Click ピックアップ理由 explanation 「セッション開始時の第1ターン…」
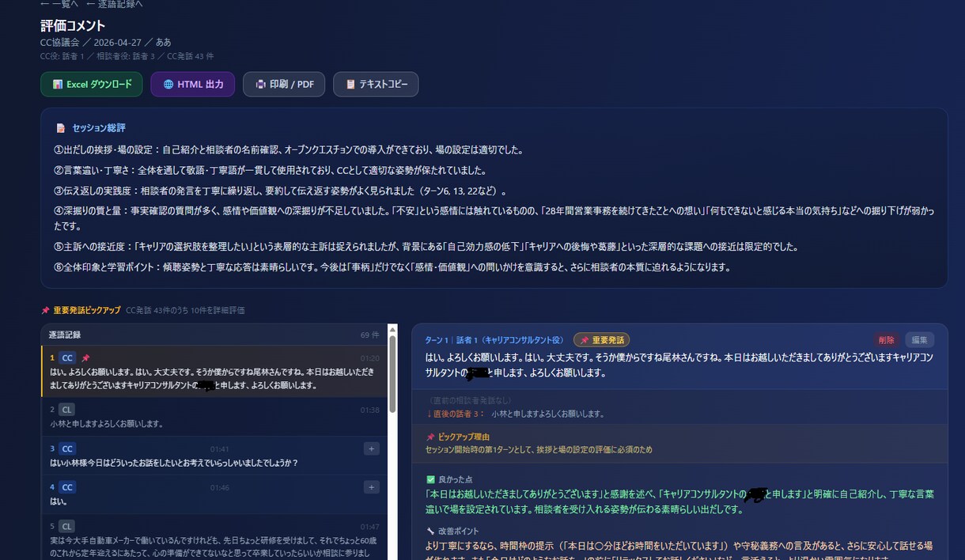 pos(539,450)
